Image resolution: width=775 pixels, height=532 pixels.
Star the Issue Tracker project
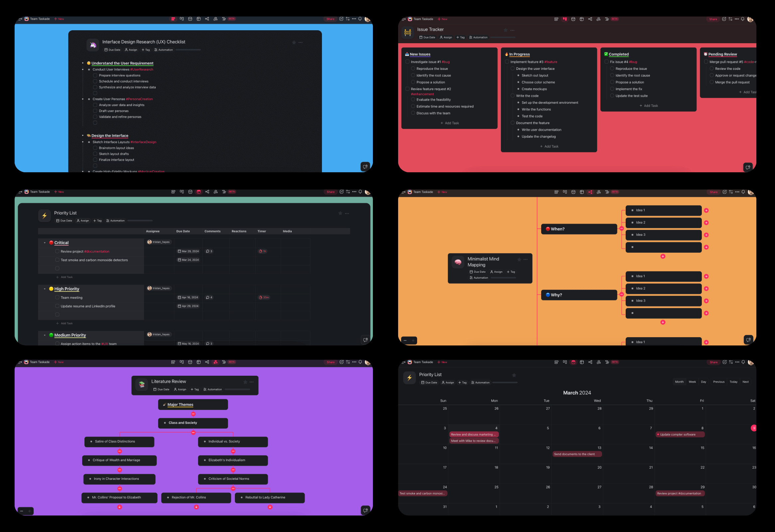click(506, 30)
